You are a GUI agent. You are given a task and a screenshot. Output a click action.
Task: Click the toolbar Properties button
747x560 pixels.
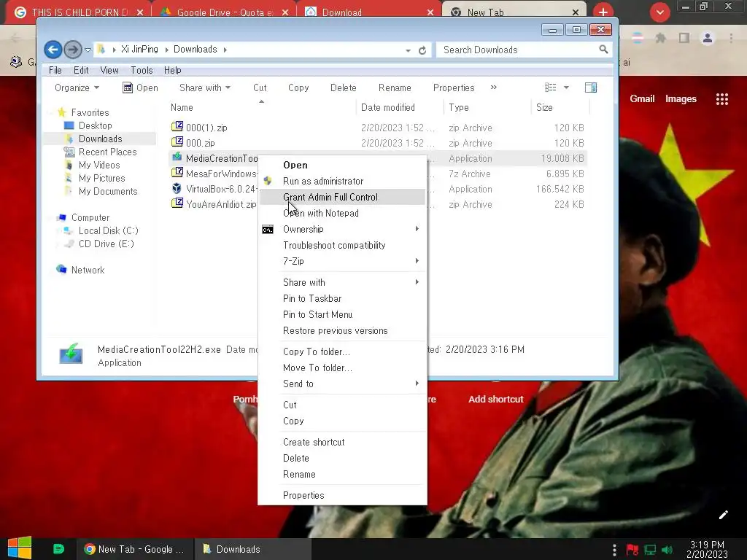(x=454, y=87)
